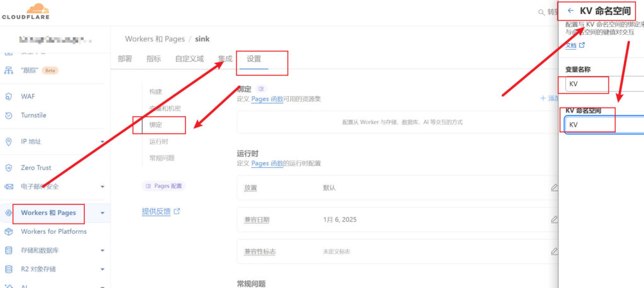644x288 pixels.
Task: Click the back arrow in KV 命名空间 panel
Action: [x=570, y=11]
